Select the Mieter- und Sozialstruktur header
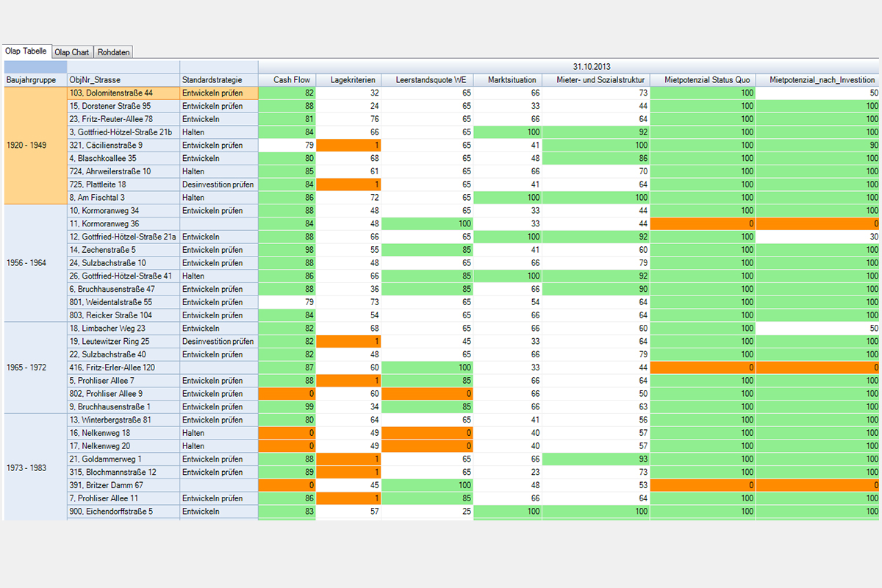This screenshot has height=588, width=882. 596,80
